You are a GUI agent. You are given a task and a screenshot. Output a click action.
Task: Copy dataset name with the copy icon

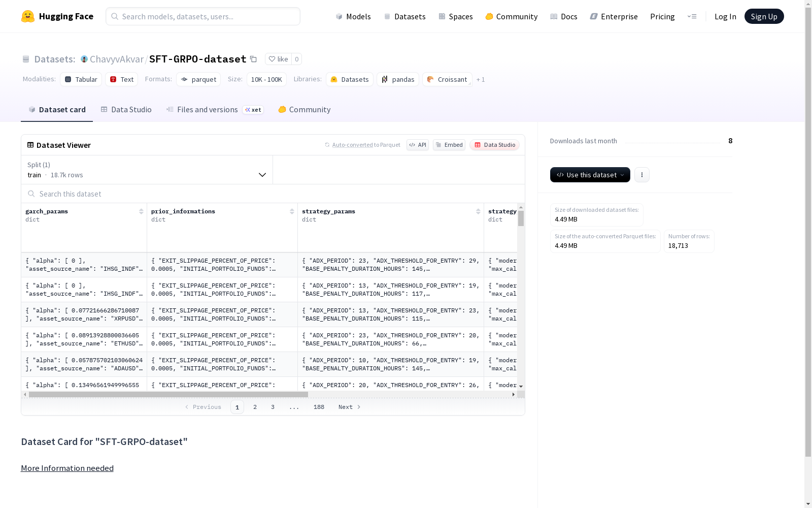(253, 59)
